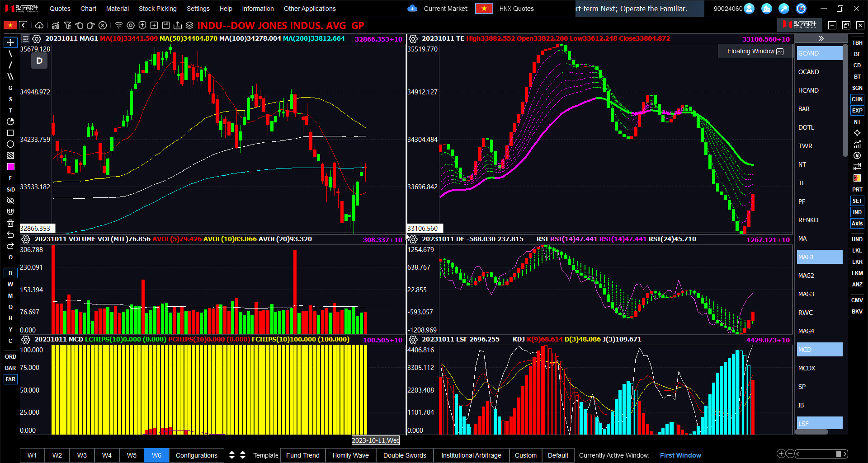This screenshot has width=868, height=463.
Task: Expand the list menu beside MAG1 gear
Action: pyautogui.click(x=26, y=39)
